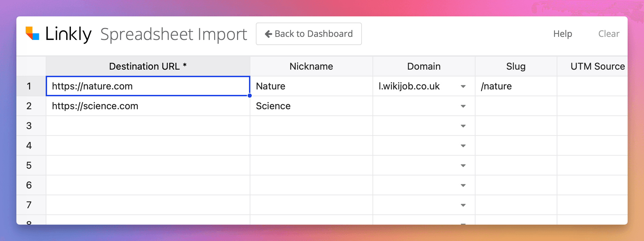Open the Help link

562,34
